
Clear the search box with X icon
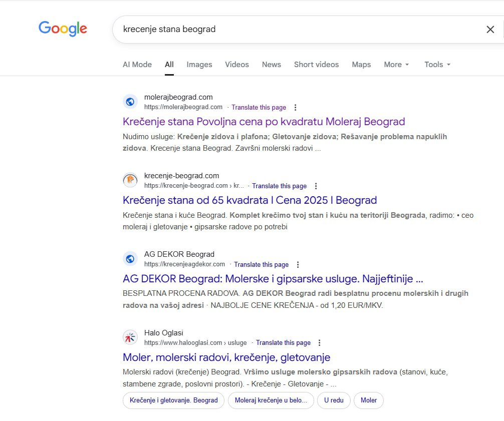[x=490, y=30]
